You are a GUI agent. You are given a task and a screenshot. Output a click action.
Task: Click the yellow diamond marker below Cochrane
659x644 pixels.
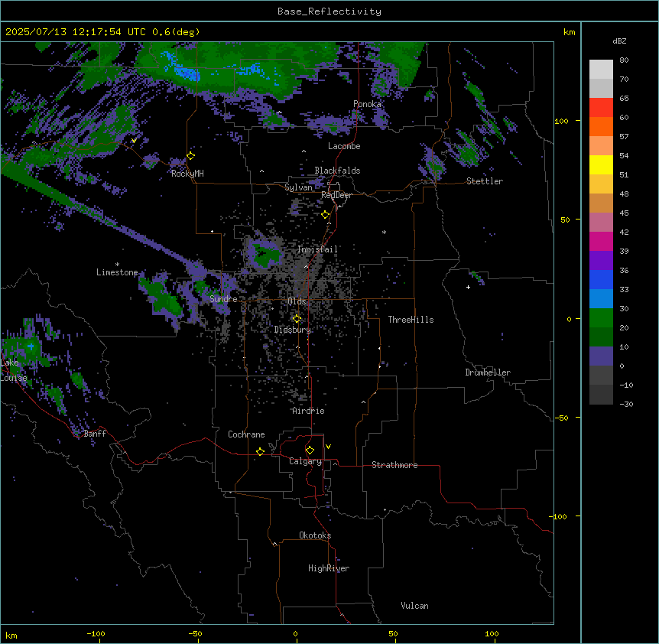(x=260, y=451)
